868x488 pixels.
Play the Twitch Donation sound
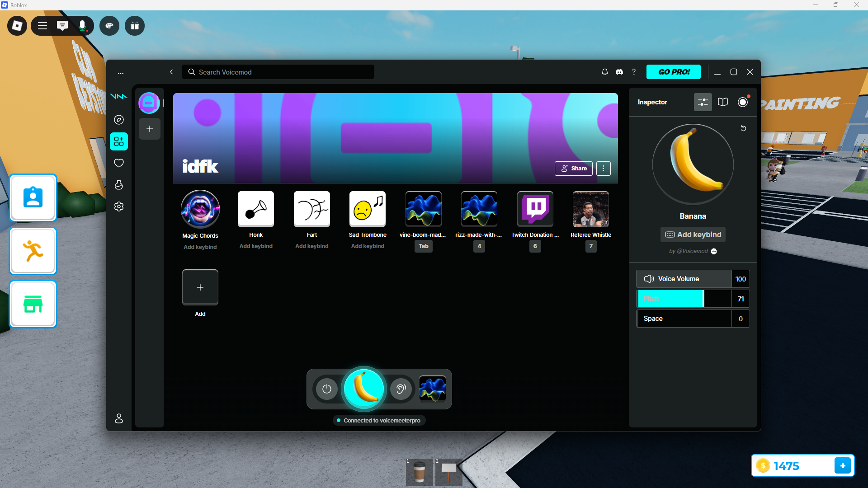535,209
